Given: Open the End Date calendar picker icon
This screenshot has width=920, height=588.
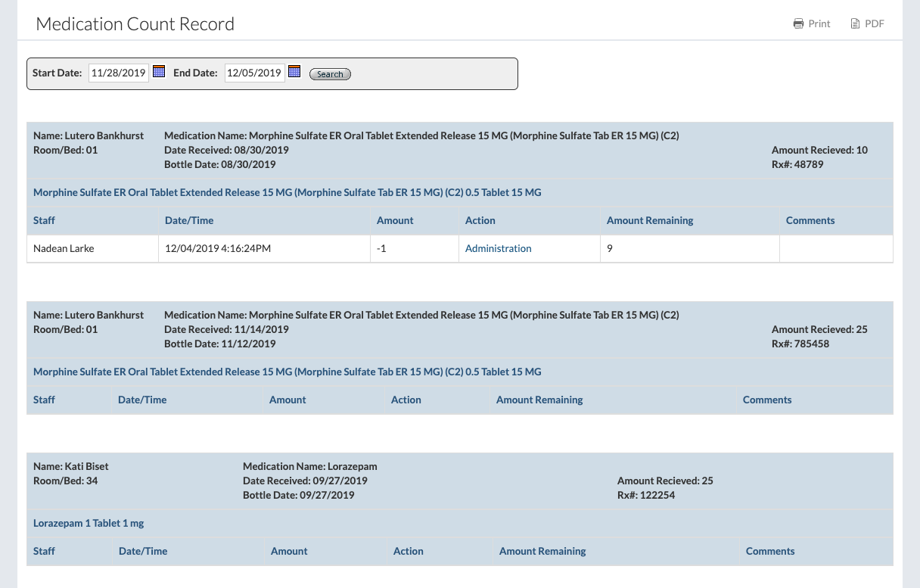Looking at the screenshot, I should (x=294, y=71).
